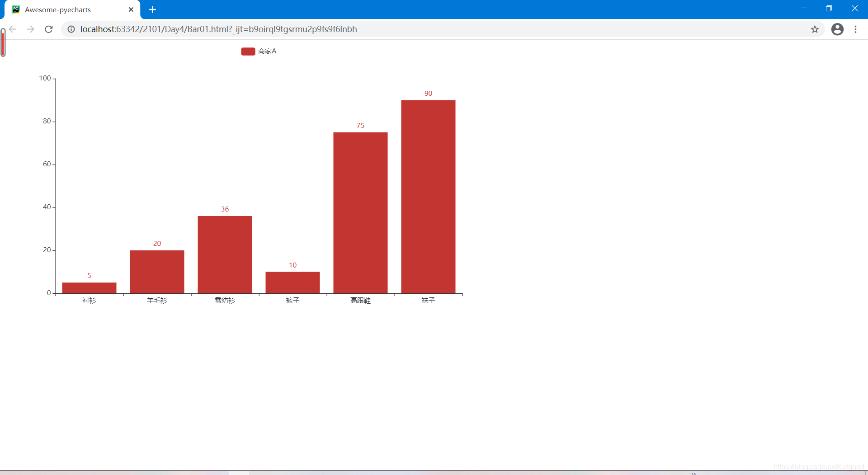Select the 裤子 bar with value 10
Screen dimensions: 868x475
(x=292, y=282)
